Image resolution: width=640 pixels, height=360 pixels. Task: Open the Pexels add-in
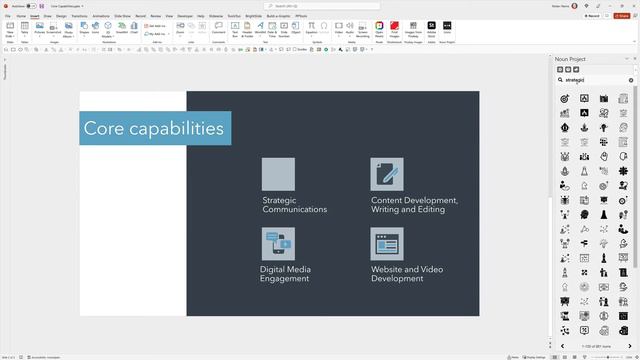coord(379,29)
